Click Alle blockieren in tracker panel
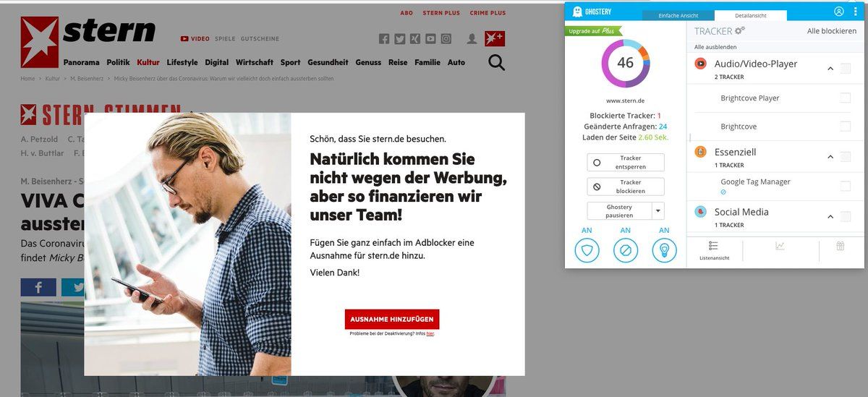The height and width of the screenshot is (397, 868). pyautogui.click(x=832, y=31)
